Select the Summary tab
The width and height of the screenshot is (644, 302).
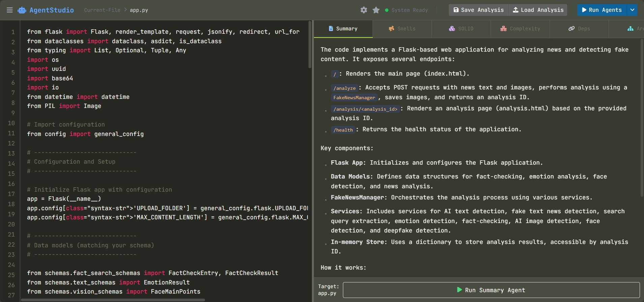tap(343, 29)
